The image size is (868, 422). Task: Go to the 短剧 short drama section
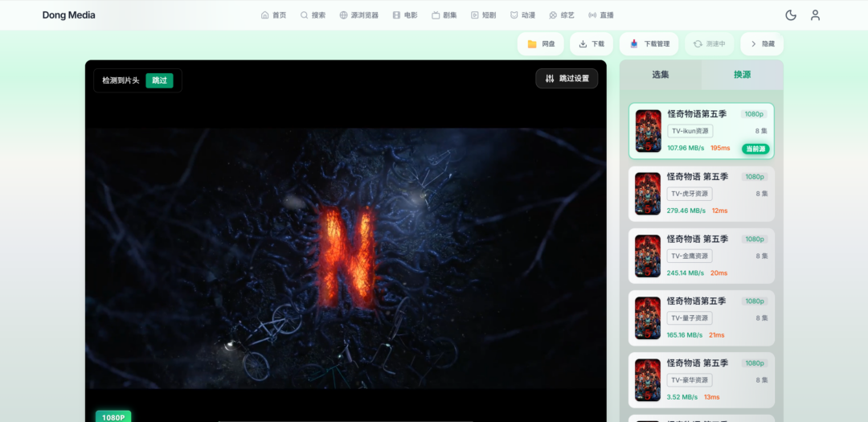pos(483,15)
